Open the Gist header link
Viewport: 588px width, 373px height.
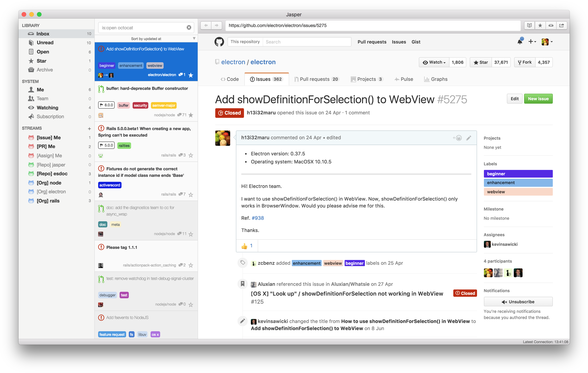pos(416,42)
